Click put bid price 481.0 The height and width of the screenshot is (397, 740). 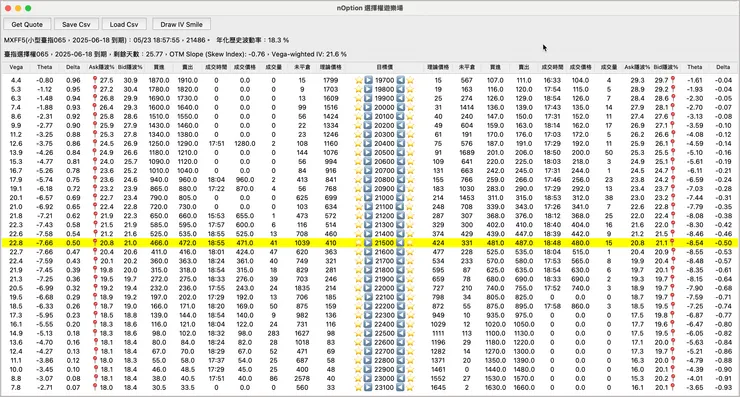coord(495,243)
